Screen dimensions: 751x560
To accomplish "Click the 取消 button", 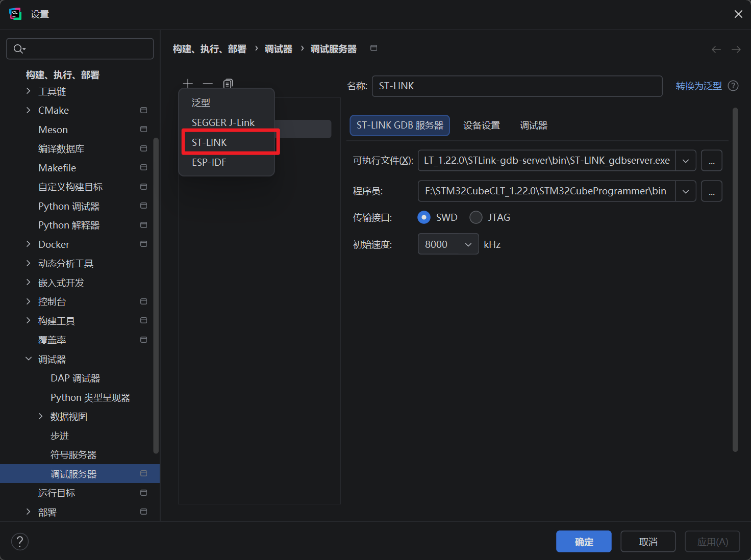I will (x=648, y=542).
